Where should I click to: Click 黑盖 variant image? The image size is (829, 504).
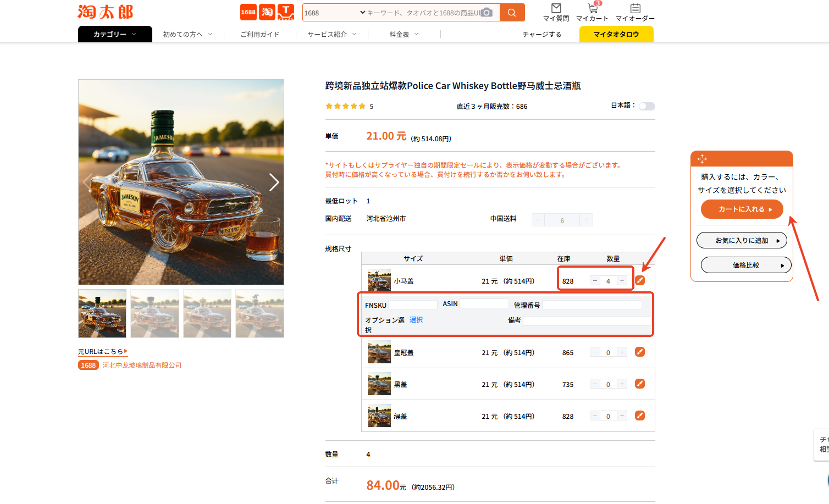(x=379, y=384)
